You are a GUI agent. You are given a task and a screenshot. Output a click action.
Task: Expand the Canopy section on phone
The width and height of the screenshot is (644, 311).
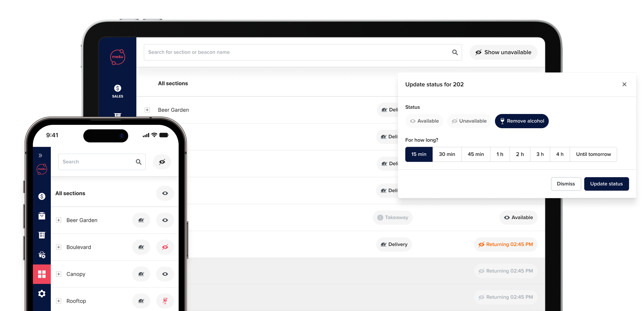(59, 274)
